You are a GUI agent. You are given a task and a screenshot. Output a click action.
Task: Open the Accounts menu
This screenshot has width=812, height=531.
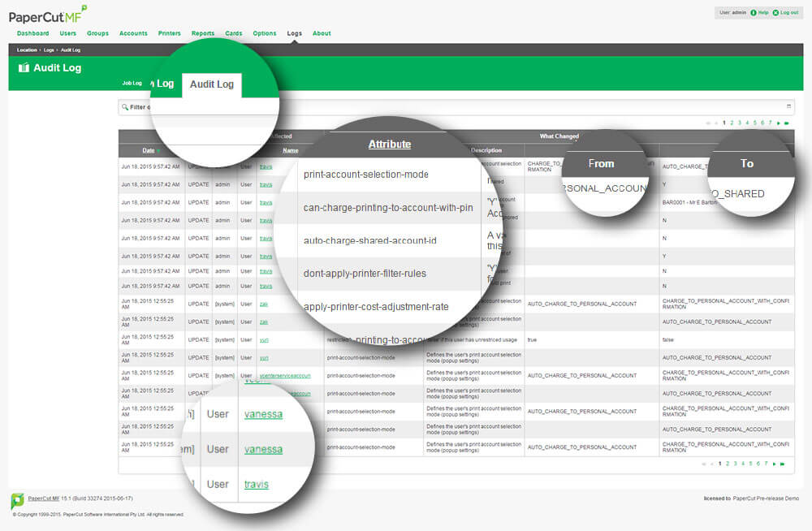(133, 33)
